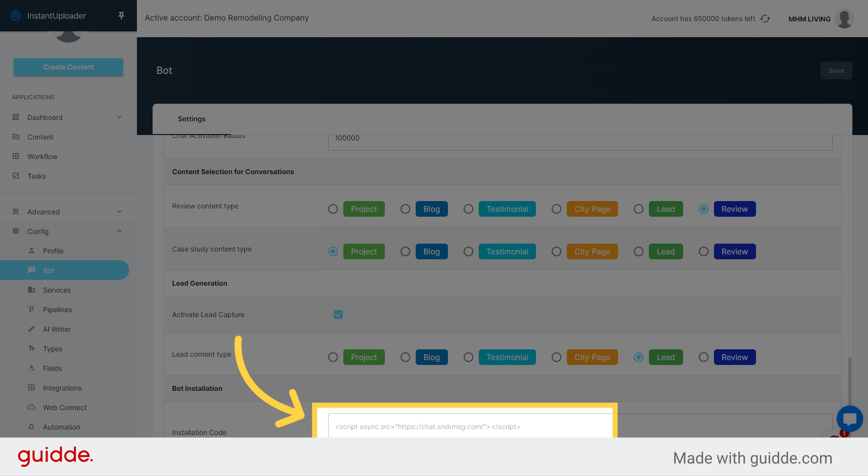Image resolution: width=868 pixels, height=476 pixels.
Task: Select Blog for Review content type
Action: click(405, 209)
